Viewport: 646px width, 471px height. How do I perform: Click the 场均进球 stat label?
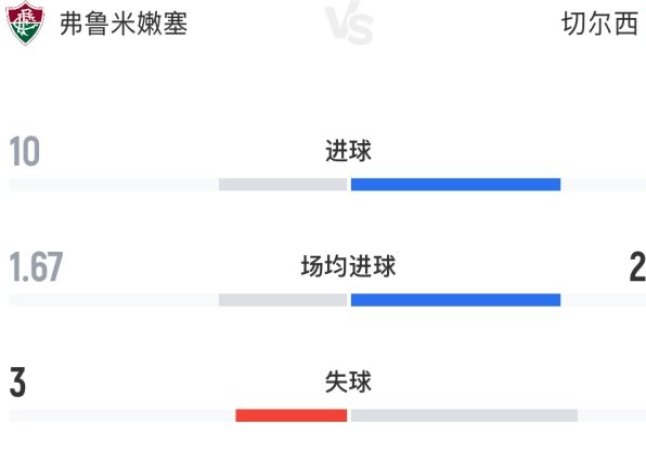349,267
